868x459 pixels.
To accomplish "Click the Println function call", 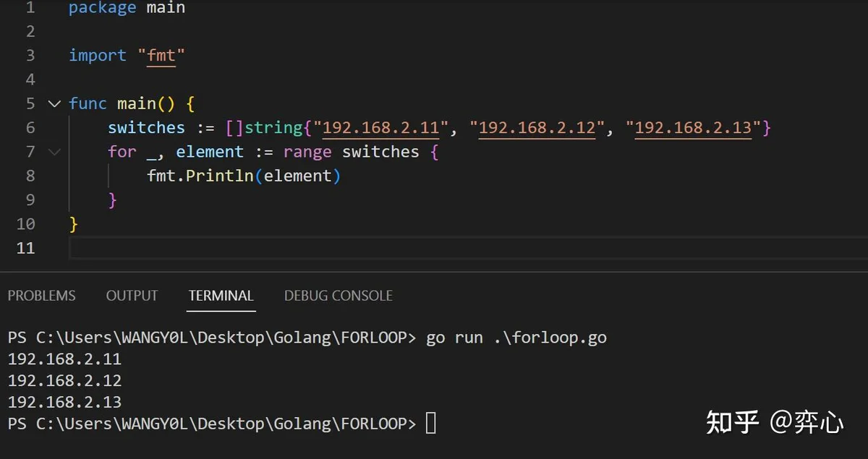I will (219, 176).
